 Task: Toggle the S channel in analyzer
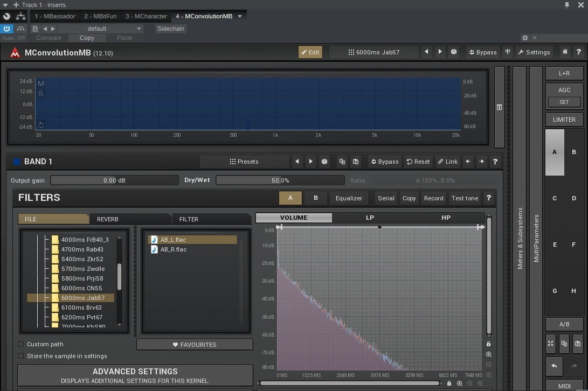(41, 93)
